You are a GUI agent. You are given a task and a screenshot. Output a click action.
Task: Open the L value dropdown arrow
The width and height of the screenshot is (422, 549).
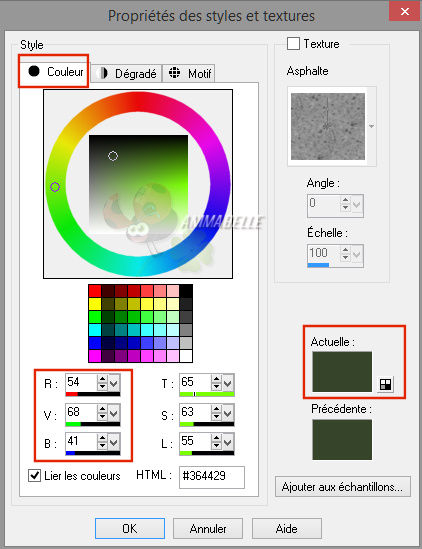(x=228, y=443)
